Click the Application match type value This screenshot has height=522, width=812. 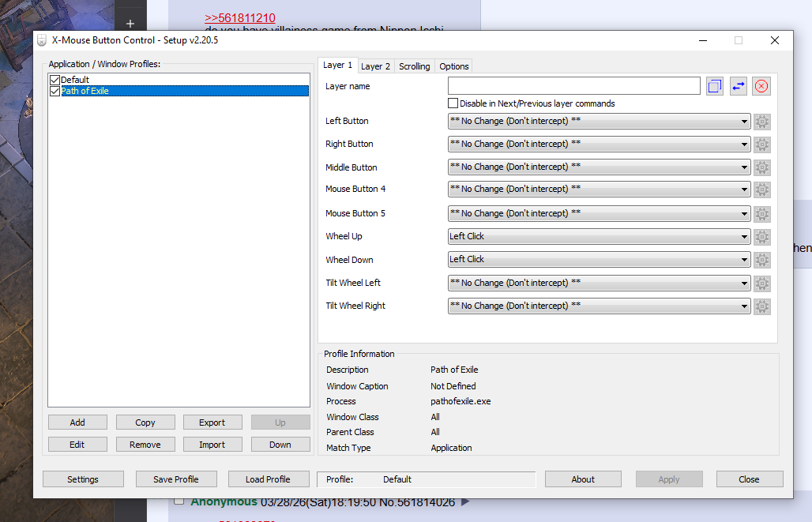click(x=451, y=448)
